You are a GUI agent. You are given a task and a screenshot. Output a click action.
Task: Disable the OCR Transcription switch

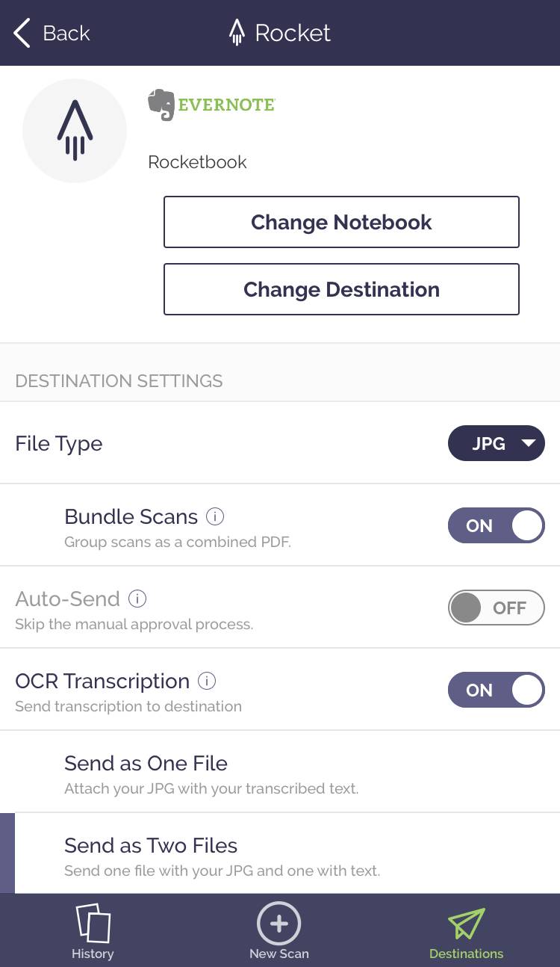(x=496, y=690)
